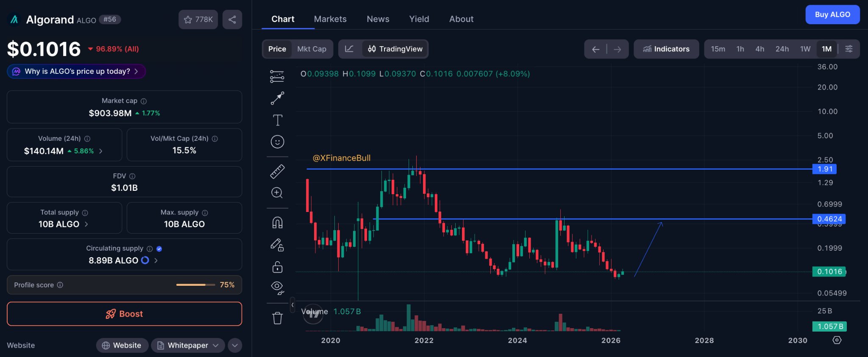Open the chart options sliders menu
The width and height of the screenshot is (868, 357).
pos(849,49)
